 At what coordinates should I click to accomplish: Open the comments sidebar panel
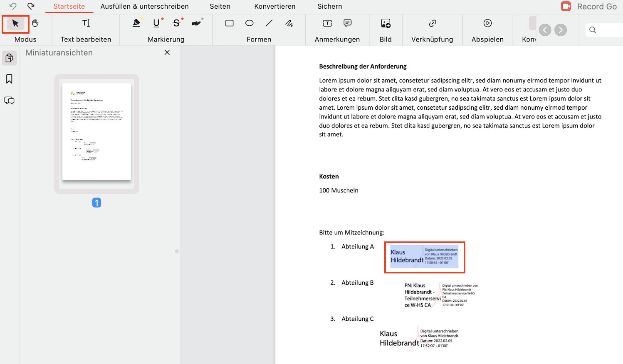click(x=9, y=101)
